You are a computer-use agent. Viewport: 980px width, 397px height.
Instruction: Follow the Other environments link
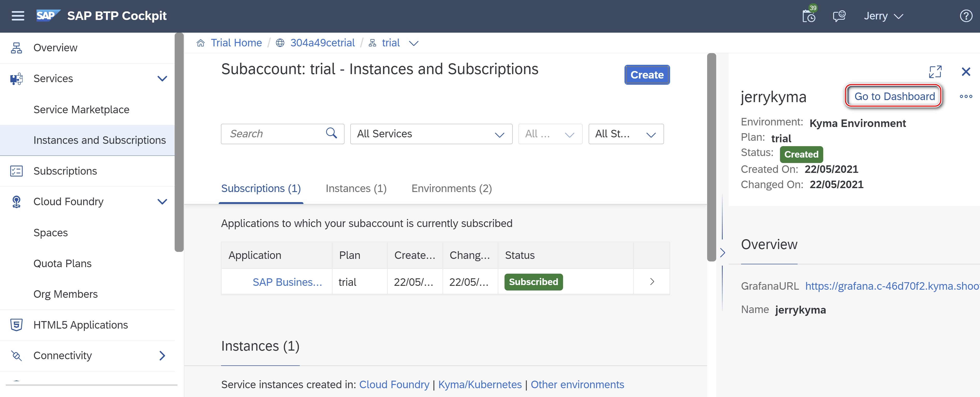pyautogui.click(x=577, y=385)
